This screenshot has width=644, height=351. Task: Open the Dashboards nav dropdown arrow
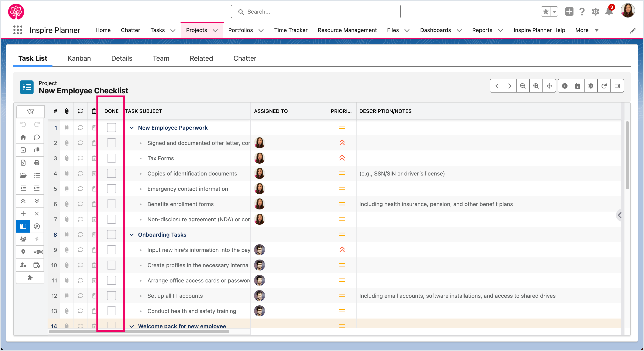pos(459,31)
